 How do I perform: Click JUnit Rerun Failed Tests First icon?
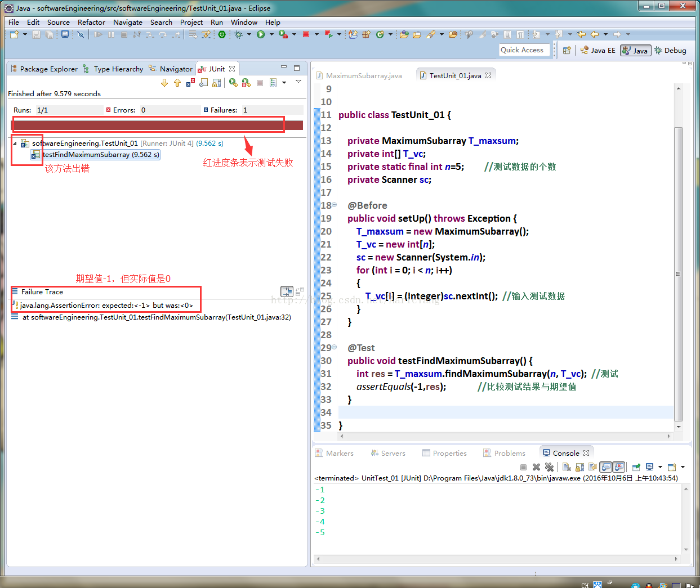[x=247, y=83]
